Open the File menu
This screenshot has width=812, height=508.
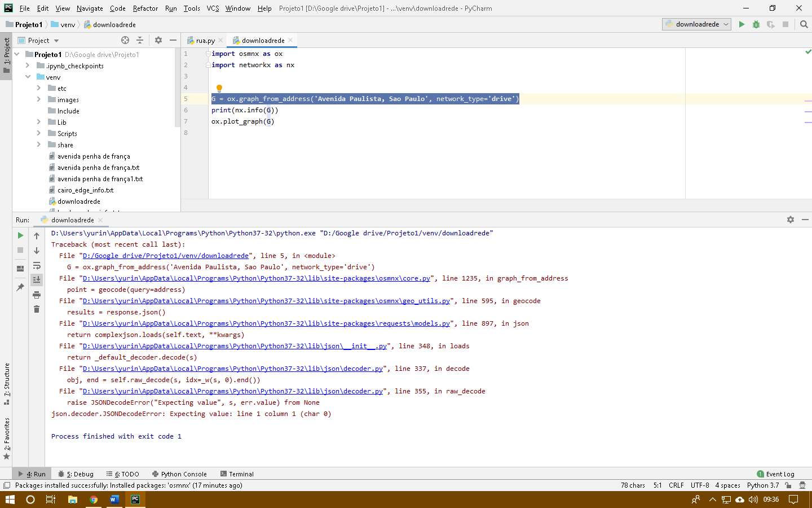(24, 8)
